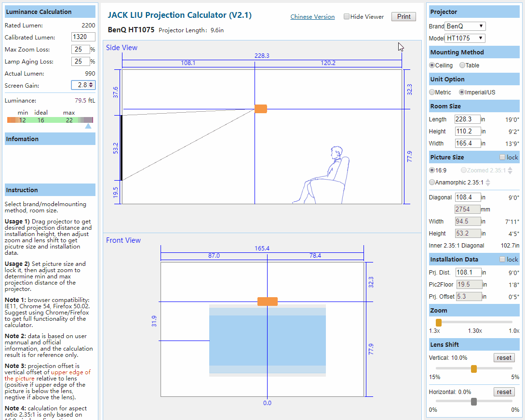Click the Screen Gain spinner arrows

point(92,85)
